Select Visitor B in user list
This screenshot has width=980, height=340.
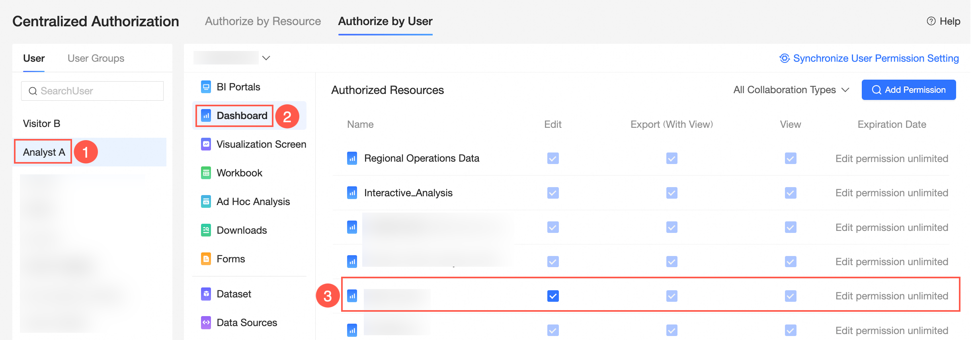(x=42, y=123)
